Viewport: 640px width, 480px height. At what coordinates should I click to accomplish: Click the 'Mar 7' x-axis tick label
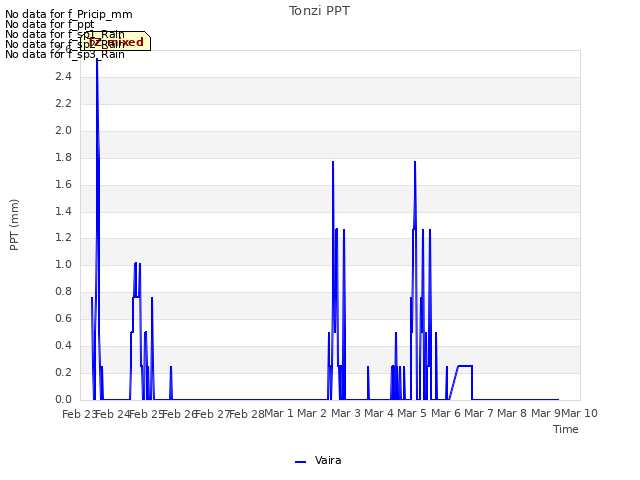click(x=479, y=413)
